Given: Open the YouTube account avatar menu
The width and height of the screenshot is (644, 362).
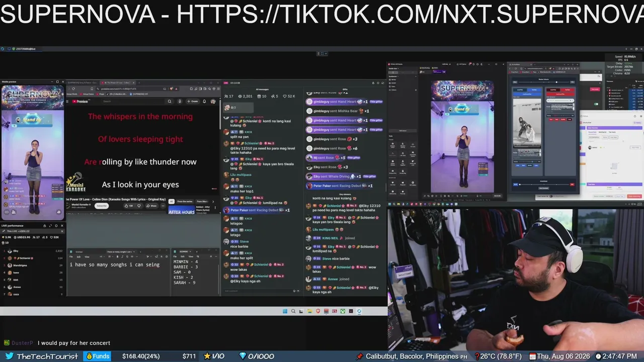Looking at the screenshot, I should (x=213, y=101).
